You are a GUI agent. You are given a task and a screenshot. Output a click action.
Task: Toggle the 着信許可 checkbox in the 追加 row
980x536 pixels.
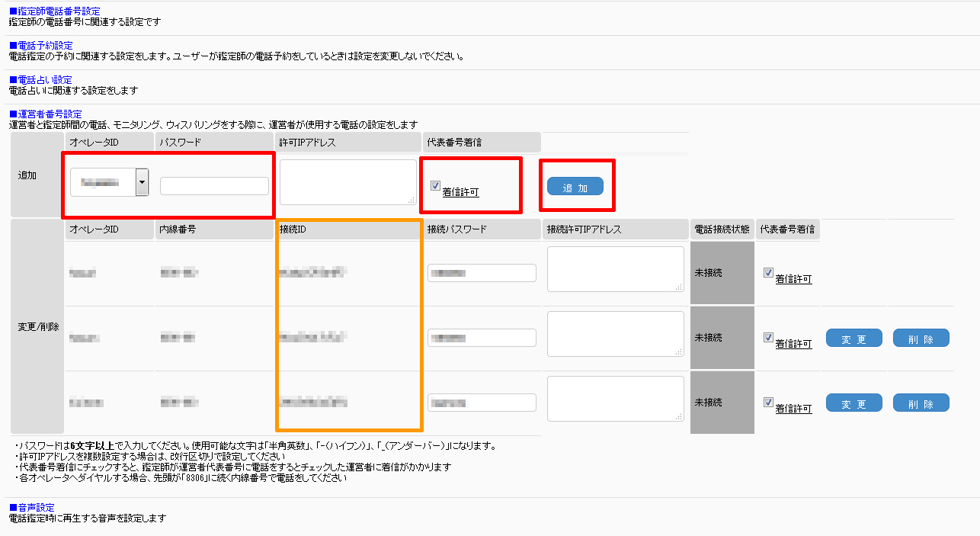(435, 185)
